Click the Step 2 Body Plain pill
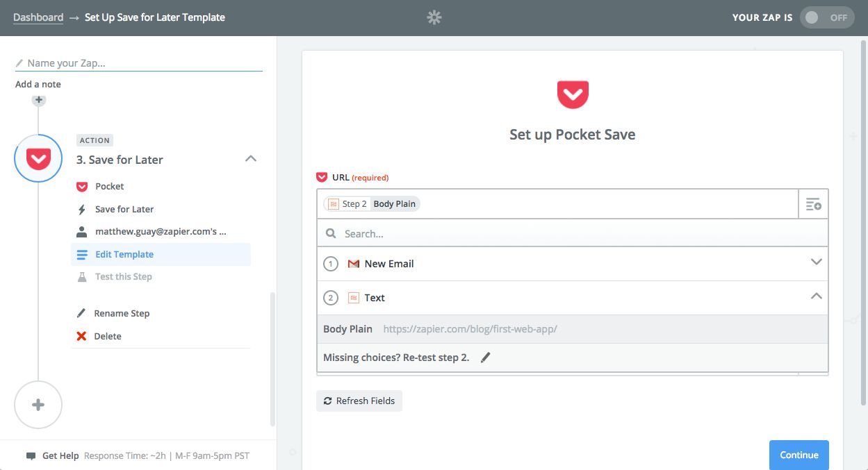This screenshot has width=868, height=470. tap(372, 204)
